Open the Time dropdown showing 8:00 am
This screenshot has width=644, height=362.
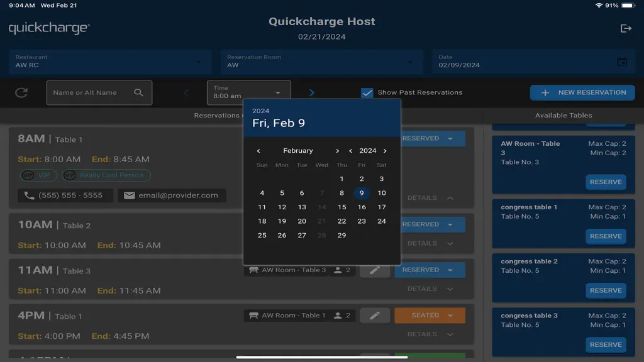(249, 93)
